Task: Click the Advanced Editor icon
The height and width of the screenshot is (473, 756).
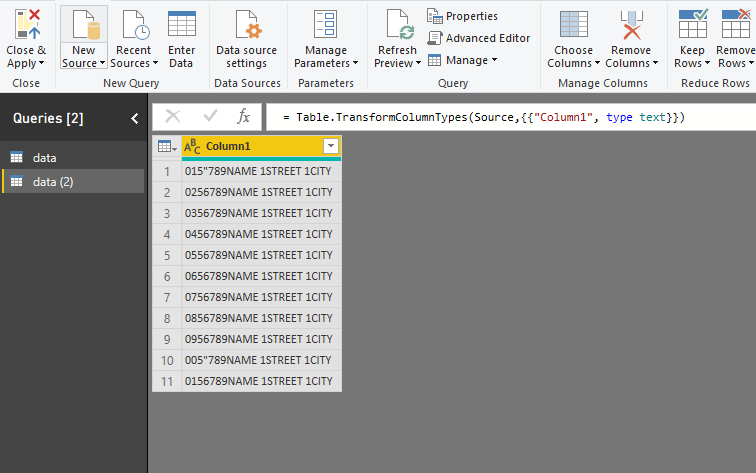Action: click(x=434, y=38)
